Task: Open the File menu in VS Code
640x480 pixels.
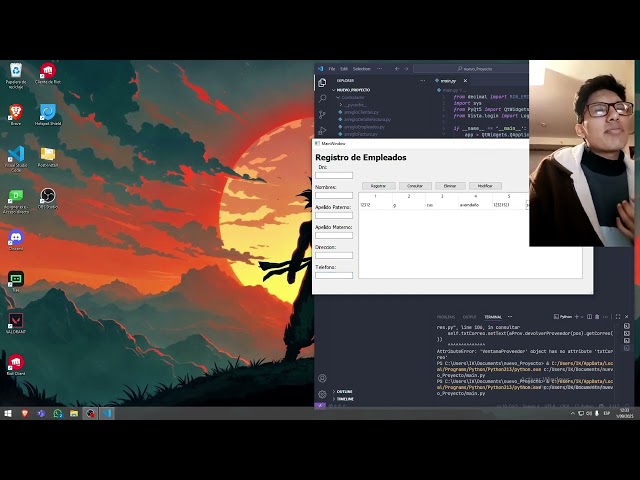Action: (332, 69)
